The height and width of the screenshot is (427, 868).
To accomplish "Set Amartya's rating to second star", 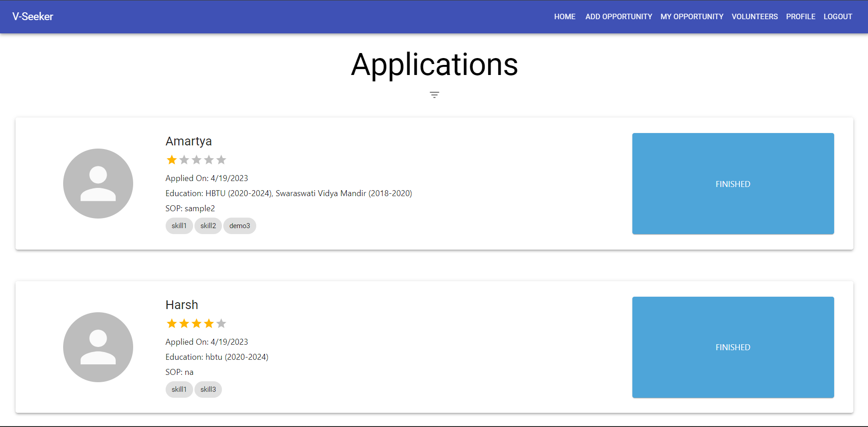I will click(x=184, y=160).
